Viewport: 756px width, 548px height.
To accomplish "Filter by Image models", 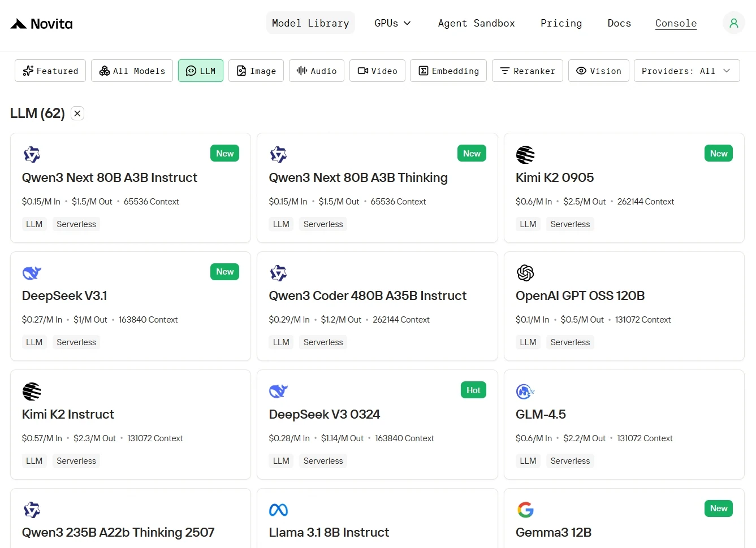I will pyautogui.click(x=256, y=71).
